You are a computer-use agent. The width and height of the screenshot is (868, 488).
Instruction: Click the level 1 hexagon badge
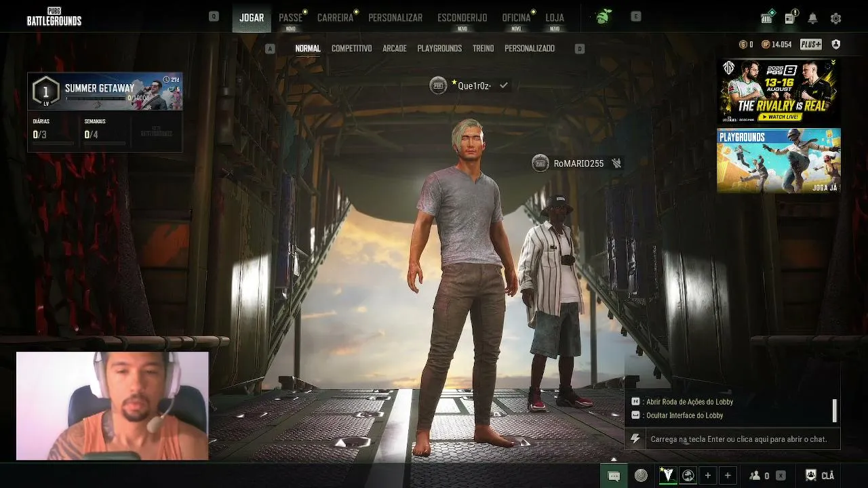coord(45,91)
